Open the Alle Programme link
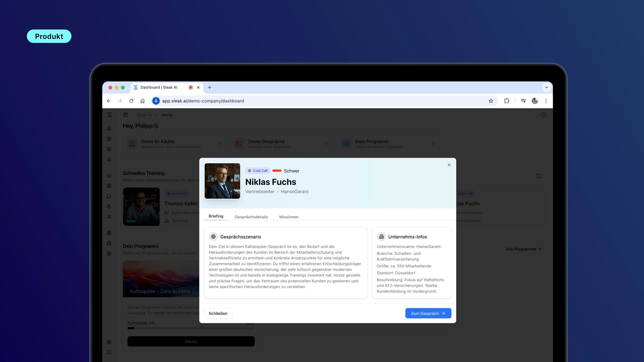The height and width of the screenshot is (362, 644). click(524, 249)
